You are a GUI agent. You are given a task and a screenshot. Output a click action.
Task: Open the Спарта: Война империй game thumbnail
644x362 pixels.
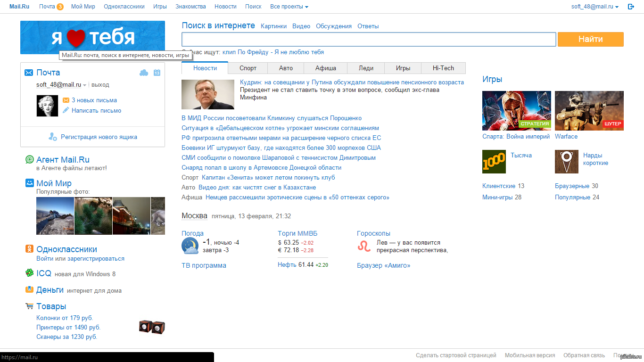[516, 110]
